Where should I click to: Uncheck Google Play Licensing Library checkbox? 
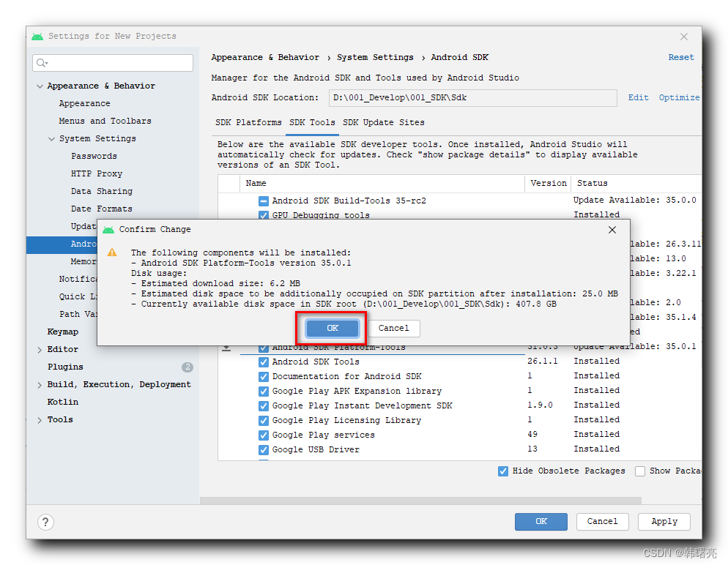pos(264,421)
